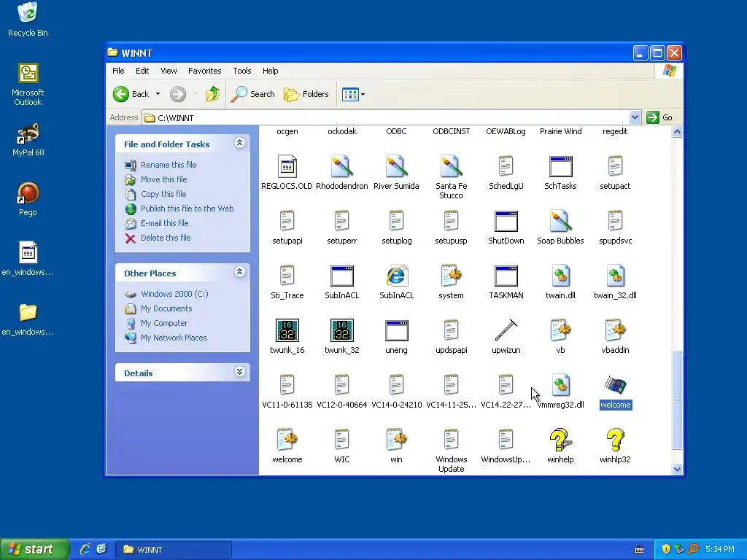Image resolution: width=747 pixels, height=560 pixels.
Task: Click the vertical scrollbar thumb
Action: click(x=677, y=399)
